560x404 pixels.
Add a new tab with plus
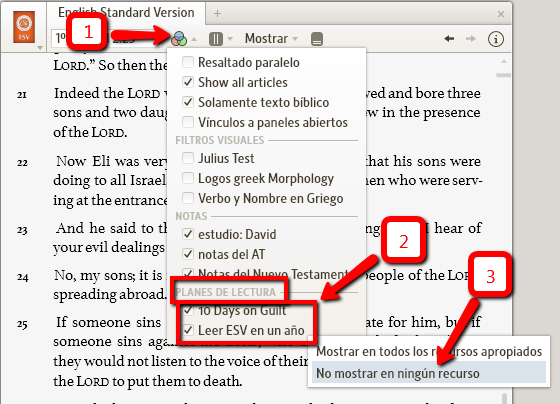217,14
